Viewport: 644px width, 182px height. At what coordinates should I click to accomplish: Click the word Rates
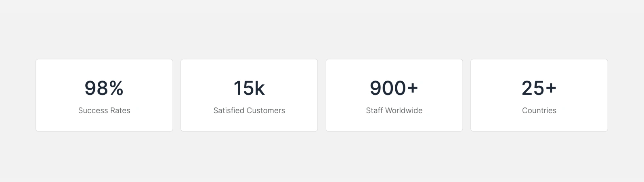click(120, 110)
